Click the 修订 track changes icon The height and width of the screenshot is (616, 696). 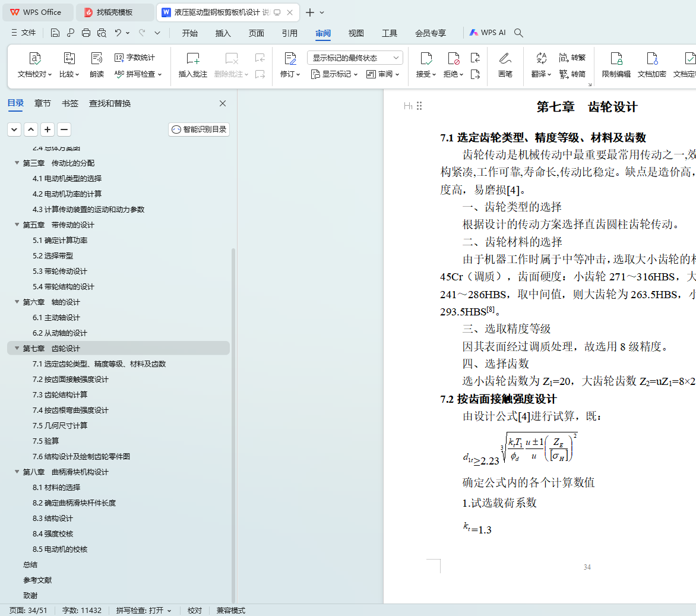(290, 58)
